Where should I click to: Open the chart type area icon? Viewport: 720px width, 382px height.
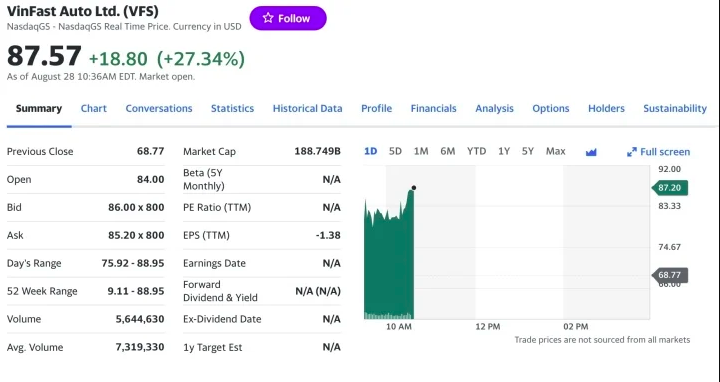pyautogui.click(x=591, y=152)
